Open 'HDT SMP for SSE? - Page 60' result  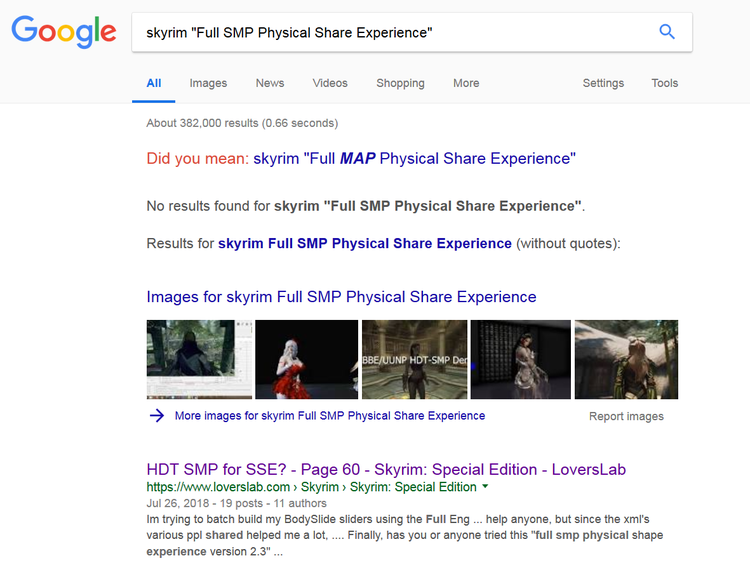click(x=386, y=469)
